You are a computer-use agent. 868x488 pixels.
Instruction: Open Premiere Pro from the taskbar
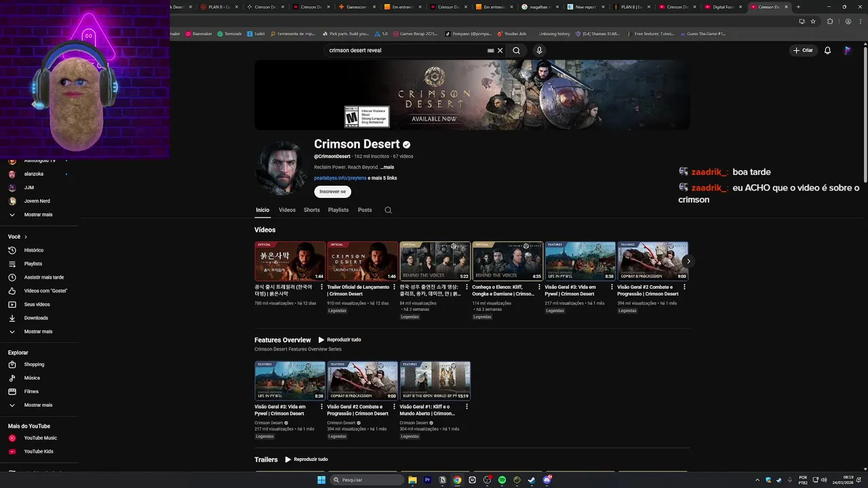pyautogui.click(x=427, y=480)
